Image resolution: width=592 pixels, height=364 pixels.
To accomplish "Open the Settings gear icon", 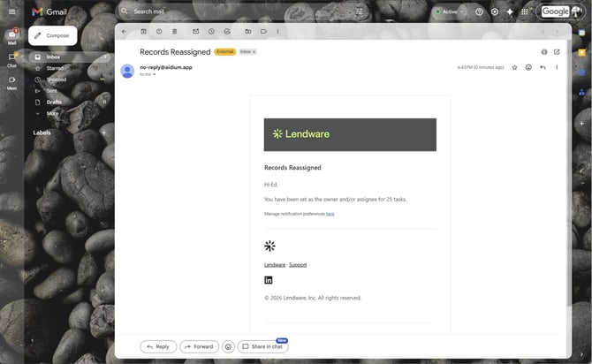I will coord(495,11).
